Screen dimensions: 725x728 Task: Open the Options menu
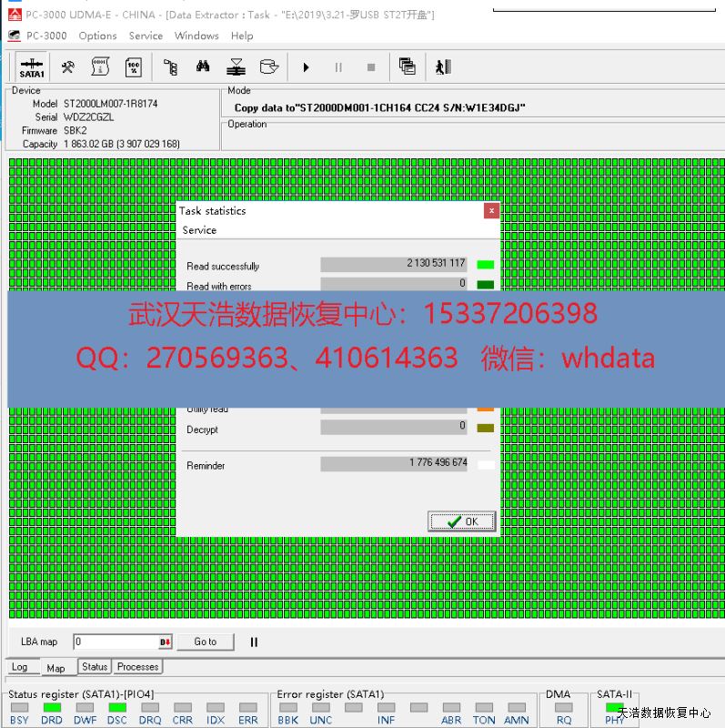click(97, 35)
